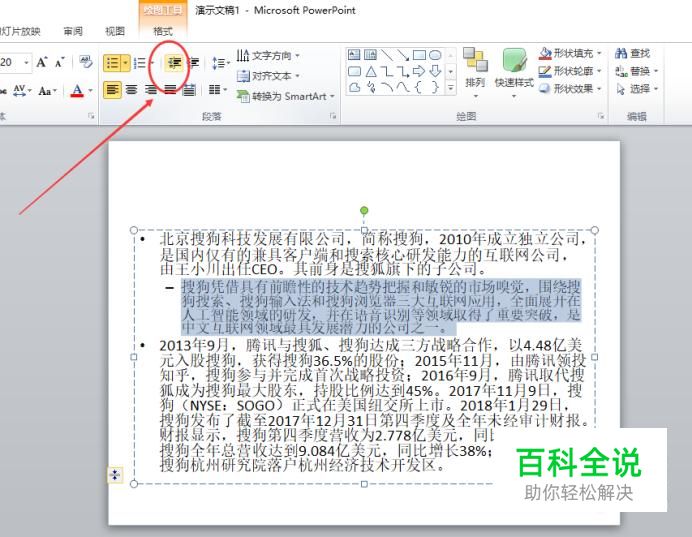Select the rounded rectangle shape
Viewport: 692px width, 537px height.
pos(354,71)
